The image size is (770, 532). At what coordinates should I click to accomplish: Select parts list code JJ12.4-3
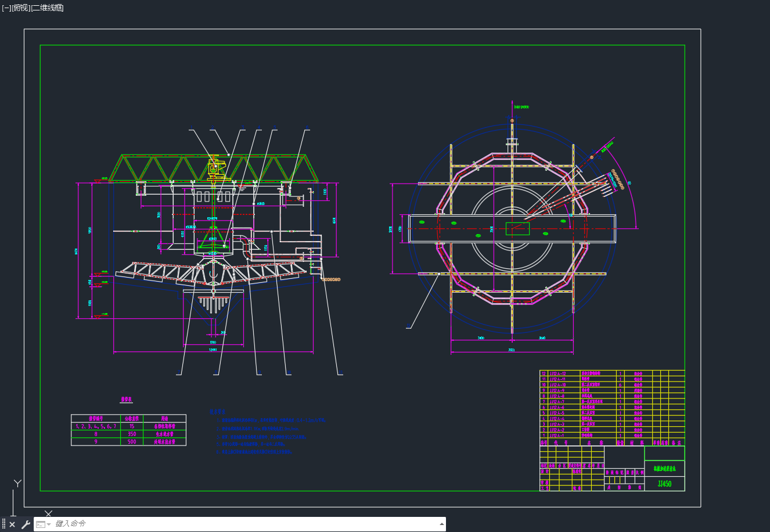pyautogui.click(x=556, y=424)
